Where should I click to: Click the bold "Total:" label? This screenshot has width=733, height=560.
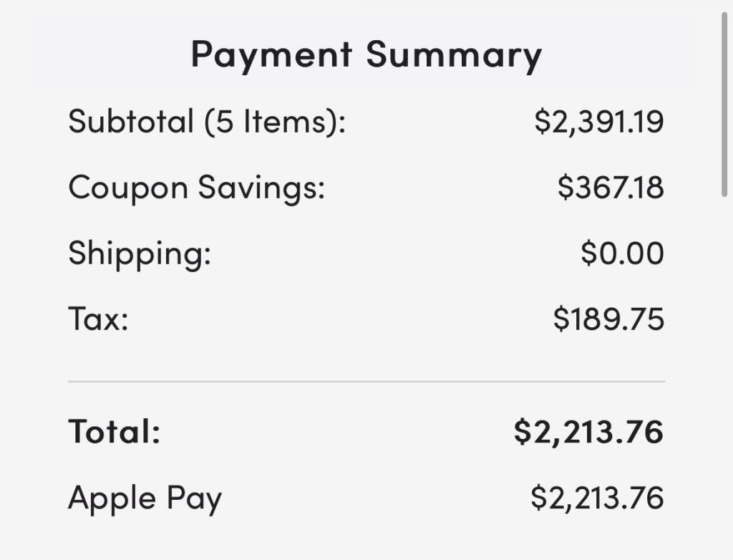tap(115, 432)
